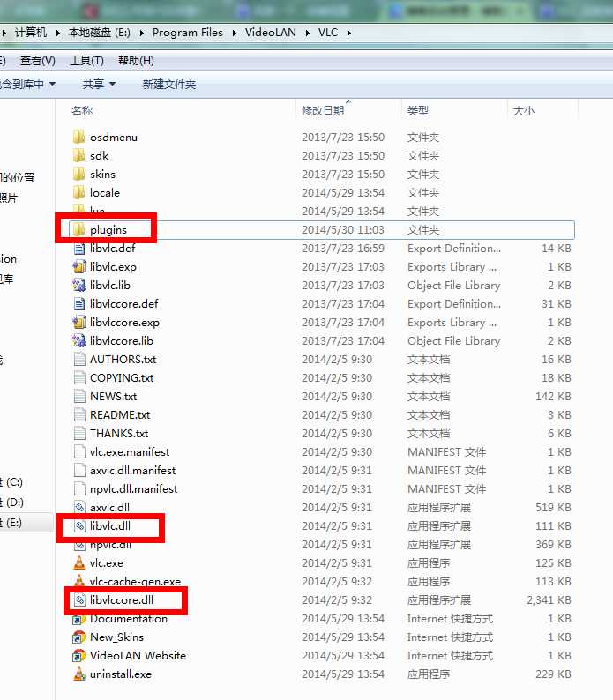Select the libvlc.dll file icon
Screen dimensions: 613x700
tap(79, 526)
